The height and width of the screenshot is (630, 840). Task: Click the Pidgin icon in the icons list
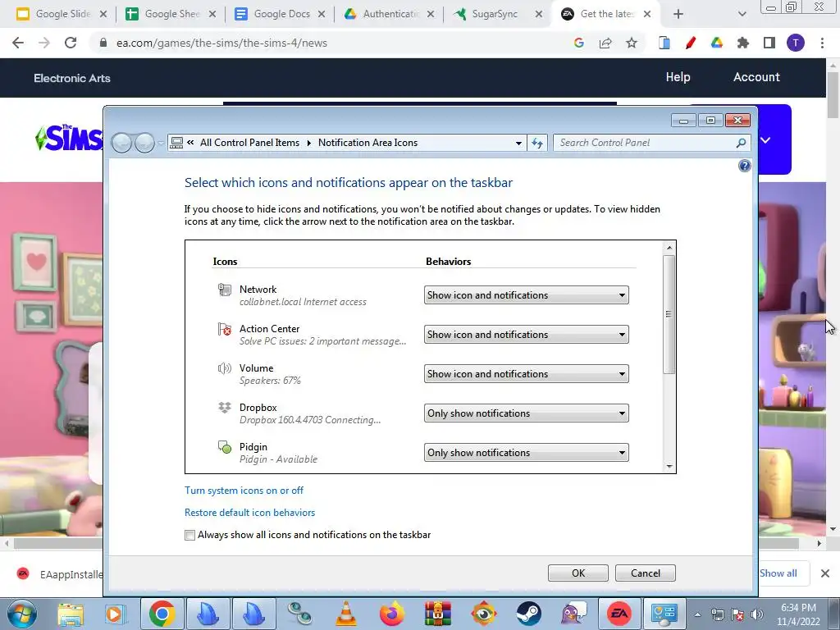[x=225, y=447]
